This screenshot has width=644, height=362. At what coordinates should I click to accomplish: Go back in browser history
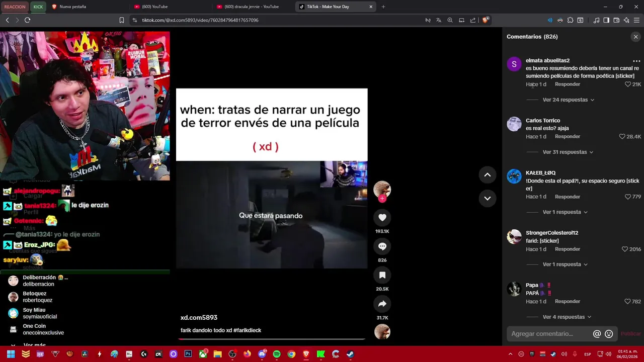7,20
